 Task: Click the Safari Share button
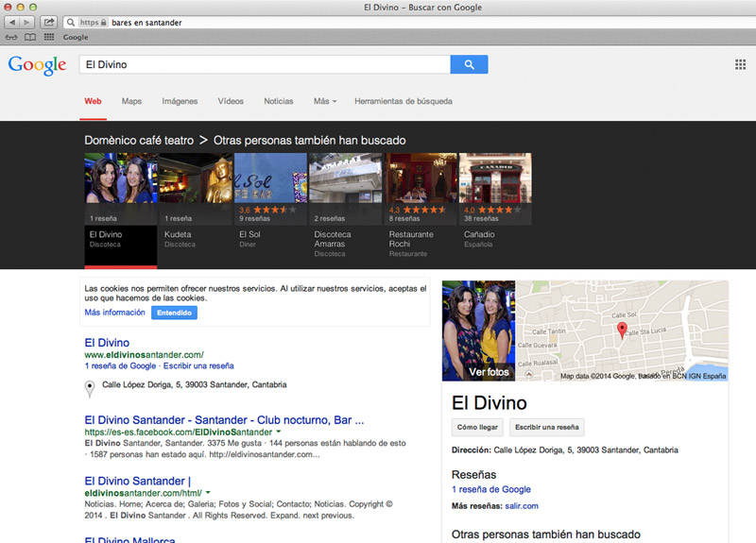point(48,22)
